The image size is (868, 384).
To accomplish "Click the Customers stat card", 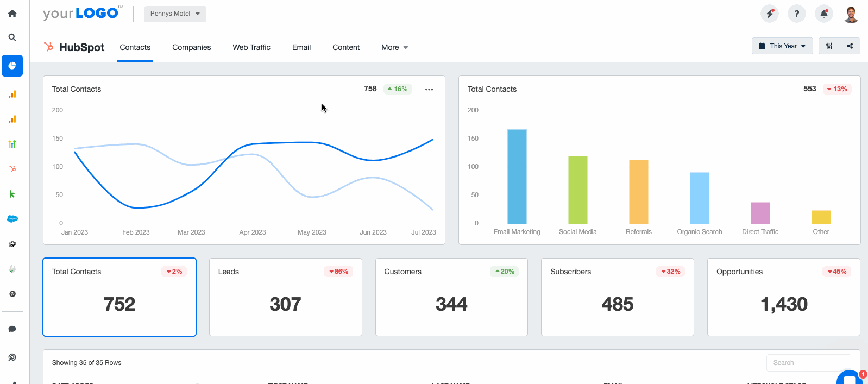I will 451,297.
